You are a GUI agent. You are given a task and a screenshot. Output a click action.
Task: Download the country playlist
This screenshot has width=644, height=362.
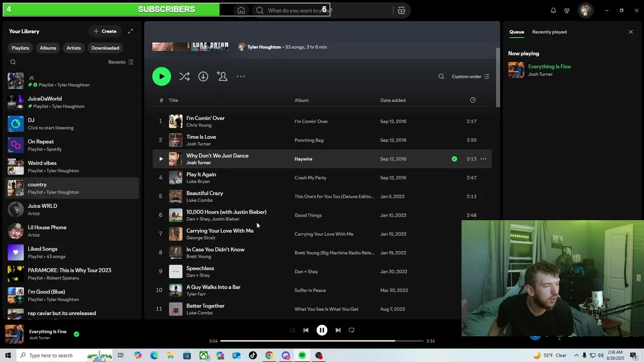[x=203, y=76]
